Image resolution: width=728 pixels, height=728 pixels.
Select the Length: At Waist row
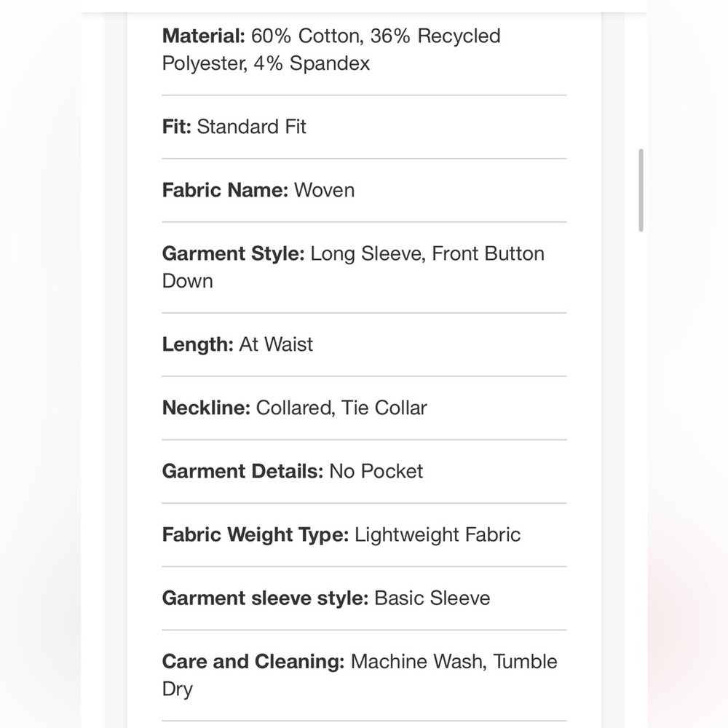(364, 344)
